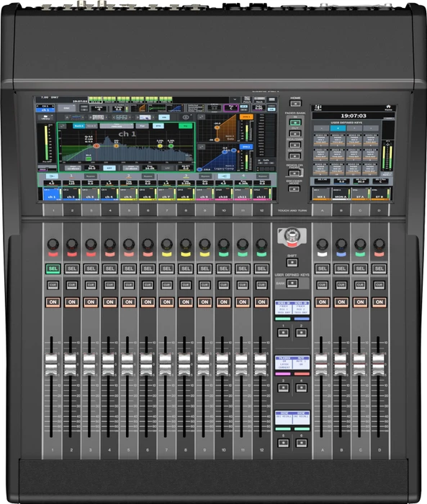
Task: Select the Fader Bank CUSTOM key
Action: (x=295, y=156)
